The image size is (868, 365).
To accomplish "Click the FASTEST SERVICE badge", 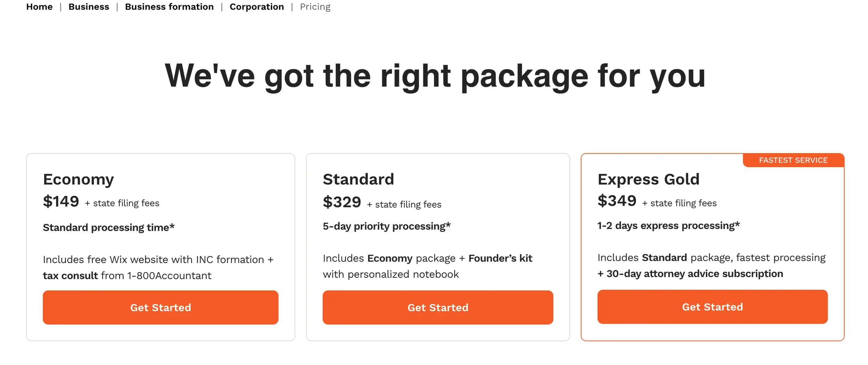I will pyautogui.click(x=793, y=160).
